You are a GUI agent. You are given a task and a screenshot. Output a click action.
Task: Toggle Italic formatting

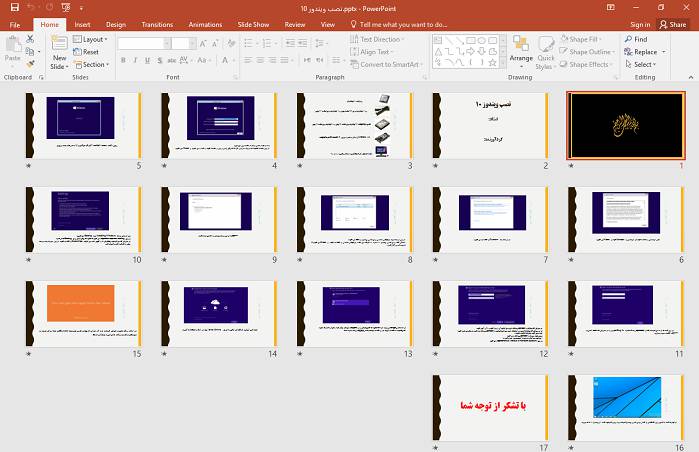coord(136,60)
